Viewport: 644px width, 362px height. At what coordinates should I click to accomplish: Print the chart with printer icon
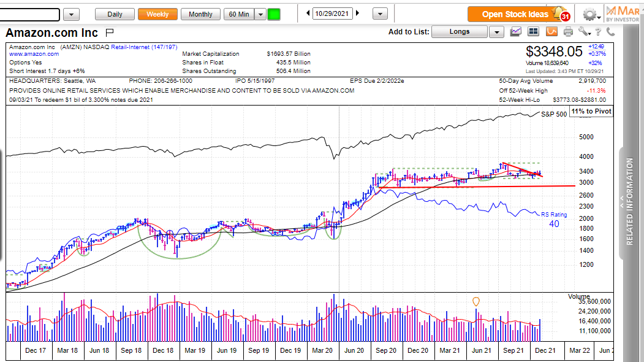[x=568, y=32]
